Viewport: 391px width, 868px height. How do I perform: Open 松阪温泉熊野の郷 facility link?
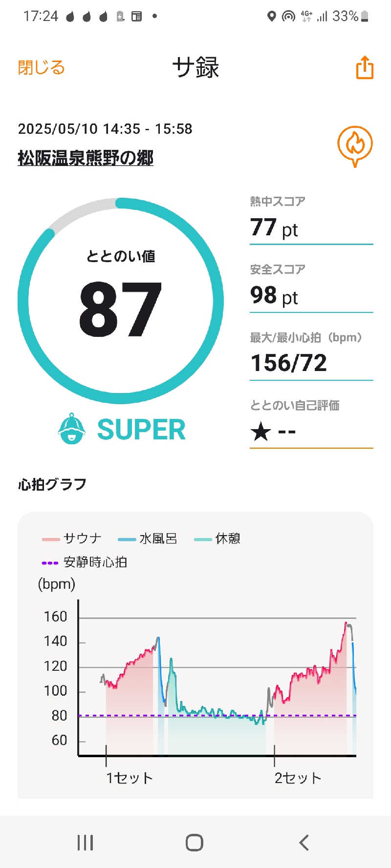click(x=86, y=158)
